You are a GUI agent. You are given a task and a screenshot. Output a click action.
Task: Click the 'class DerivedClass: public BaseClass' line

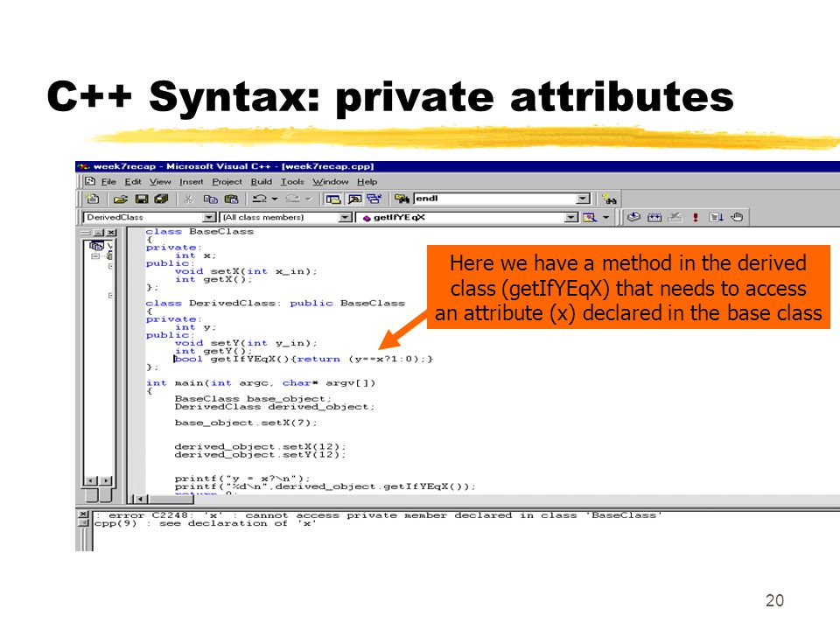pyautogui.click(x=276, y=304)
